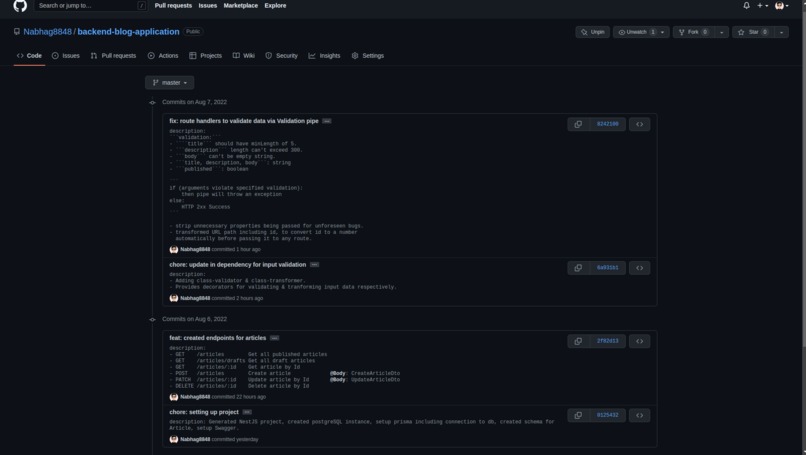
Task: Open commit 'fix: route handlers to validate data'
Action: click(x=244, y=121)
